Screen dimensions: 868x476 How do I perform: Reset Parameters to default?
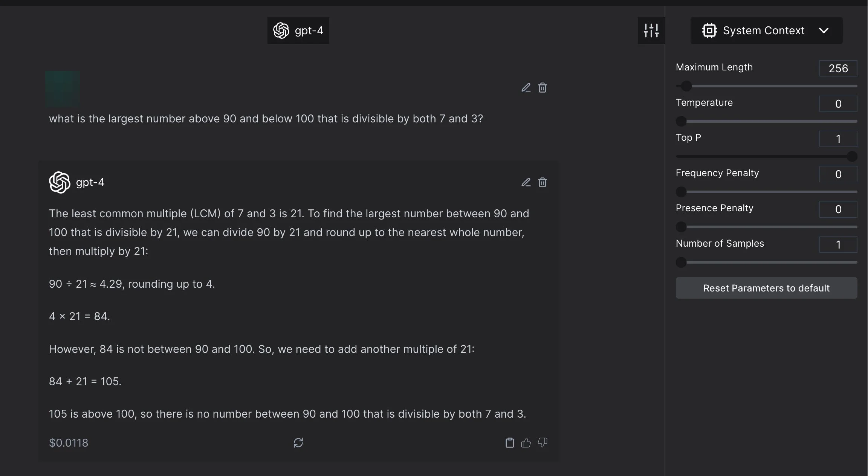click(766, 288)
